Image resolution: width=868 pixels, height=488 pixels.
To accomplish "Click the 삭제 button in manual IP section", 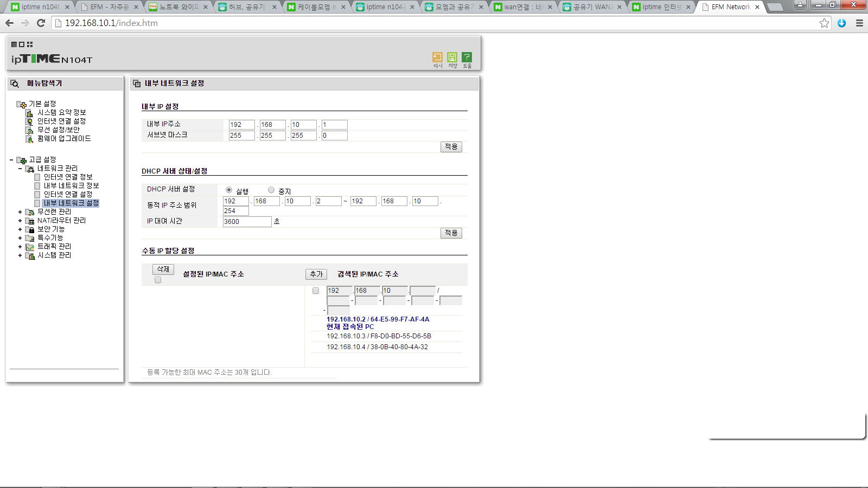I will pyautogui.click(x=163, y=269).
